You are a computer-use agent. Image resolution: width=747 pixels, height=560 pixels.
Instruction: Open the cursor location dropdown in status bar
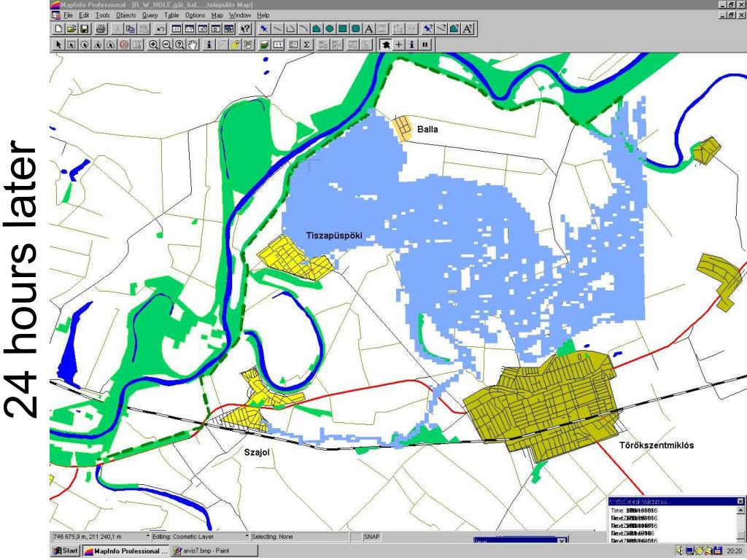point(147,536)
